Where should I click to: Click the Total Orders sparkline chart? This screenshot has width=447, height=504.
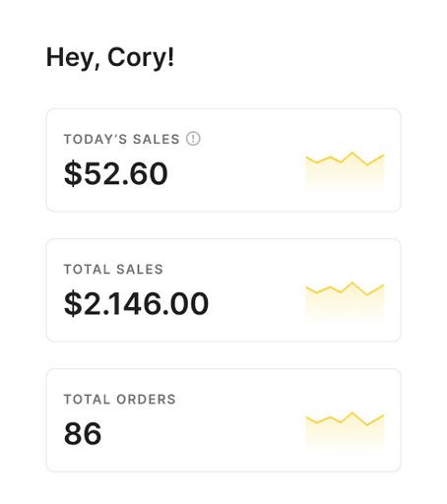click(345, 432)
